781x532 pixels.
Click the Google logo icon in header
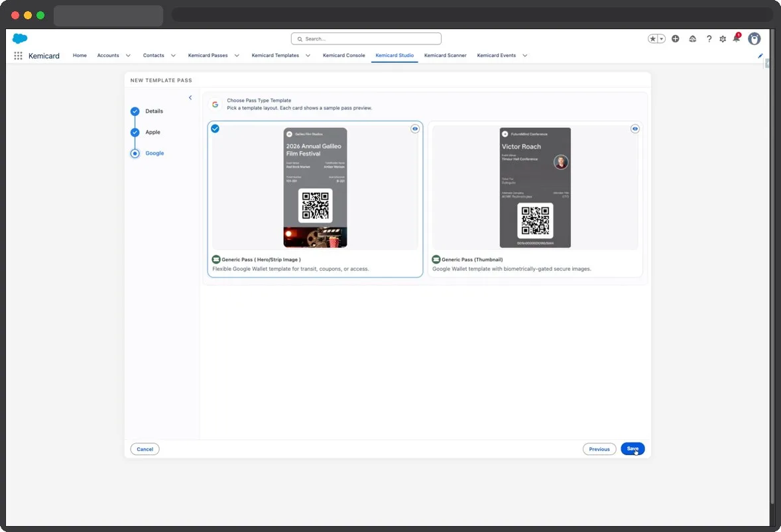pyautogui.click(x=215, y=105)
